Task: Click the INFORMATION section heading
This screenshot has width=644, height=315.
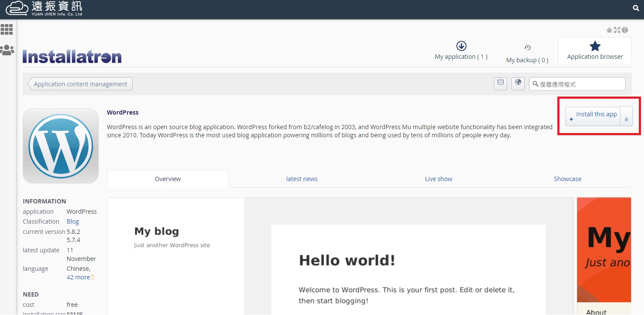Action: (x=45, y=201)
